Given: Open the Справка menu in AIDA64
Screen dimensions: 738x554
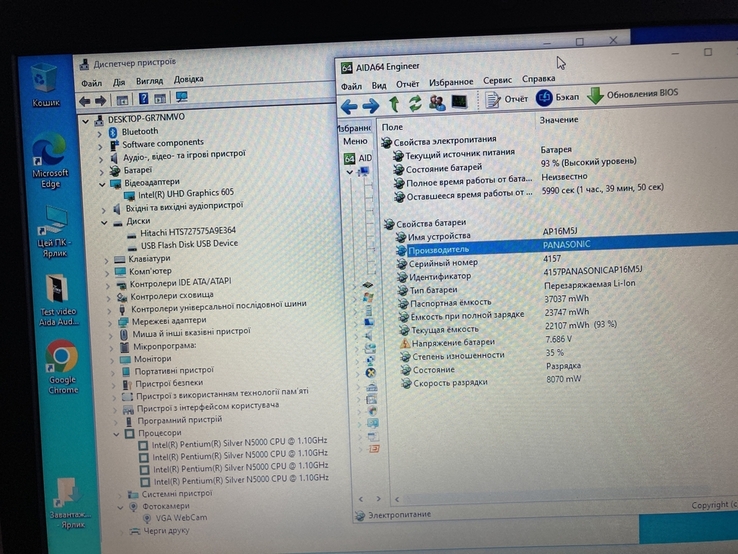Looking at the screenshot, I should tap(538, 78).
